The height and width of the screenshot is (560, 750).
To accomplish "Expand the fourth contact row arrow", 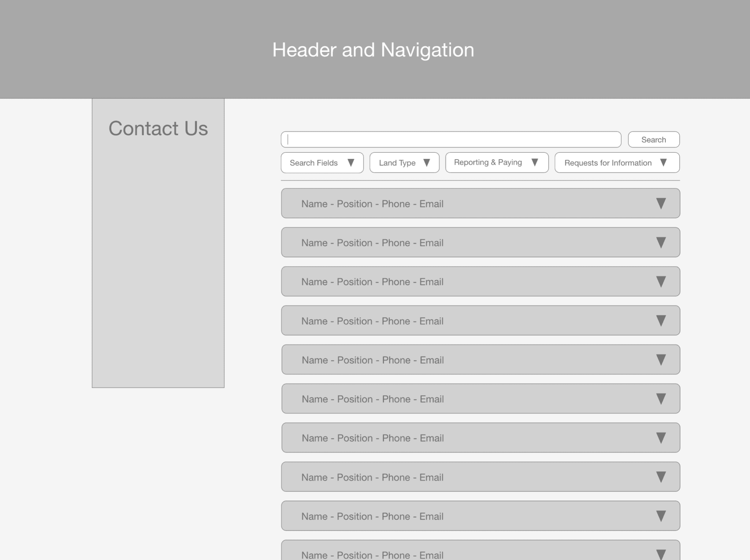I will (x=661, y=321).
